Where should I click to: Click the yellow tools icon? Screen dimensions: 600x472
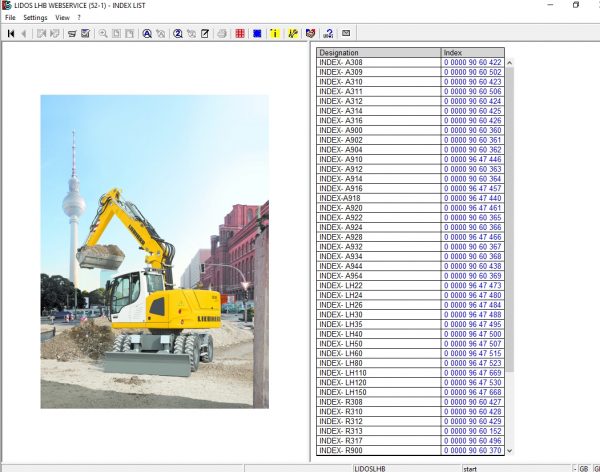pyautogui.click(x=293, y=34)
